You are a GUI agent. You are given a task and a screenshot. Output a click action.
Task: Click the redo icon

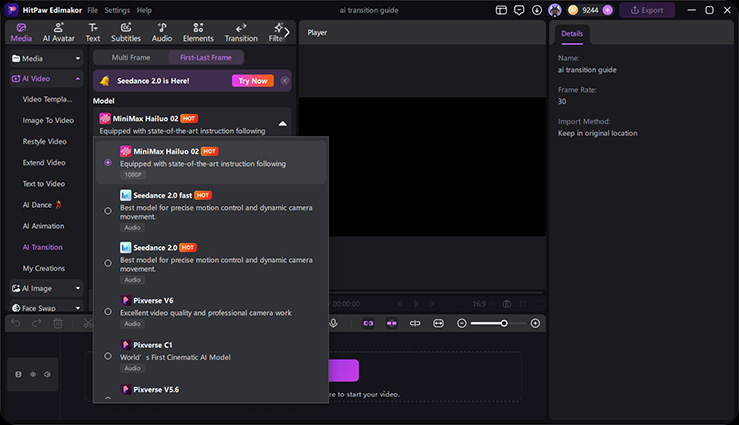point(37,323)
